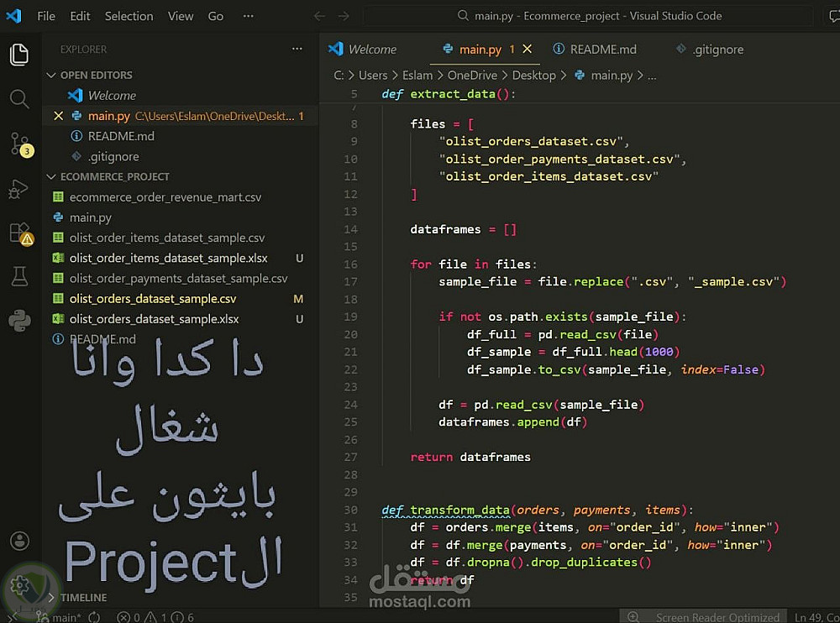Close main.py in Open Editors list

point(59,116)
